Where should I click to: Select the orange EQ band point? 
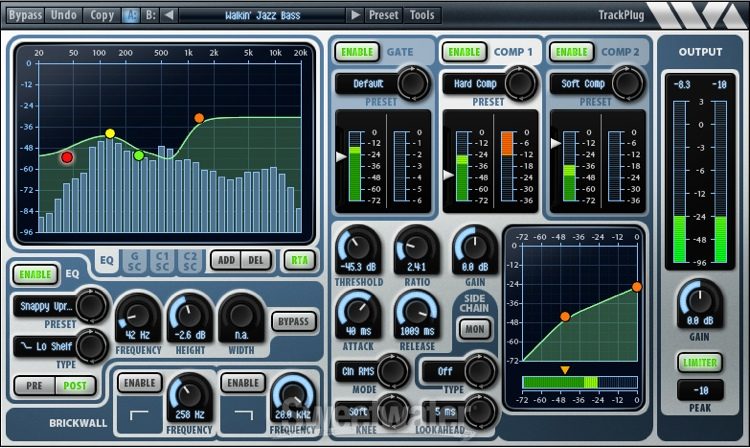tap(199, 118)
